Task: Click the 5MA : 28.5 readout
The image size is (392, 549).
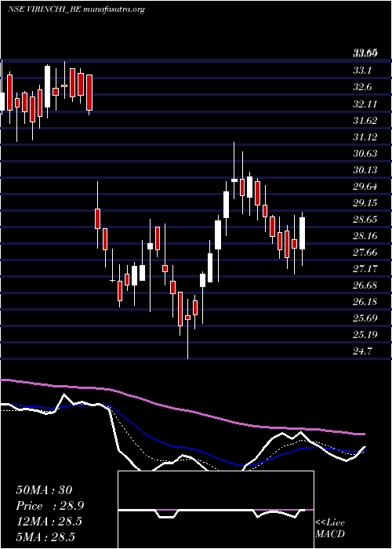Action: (x=45, y=537)
